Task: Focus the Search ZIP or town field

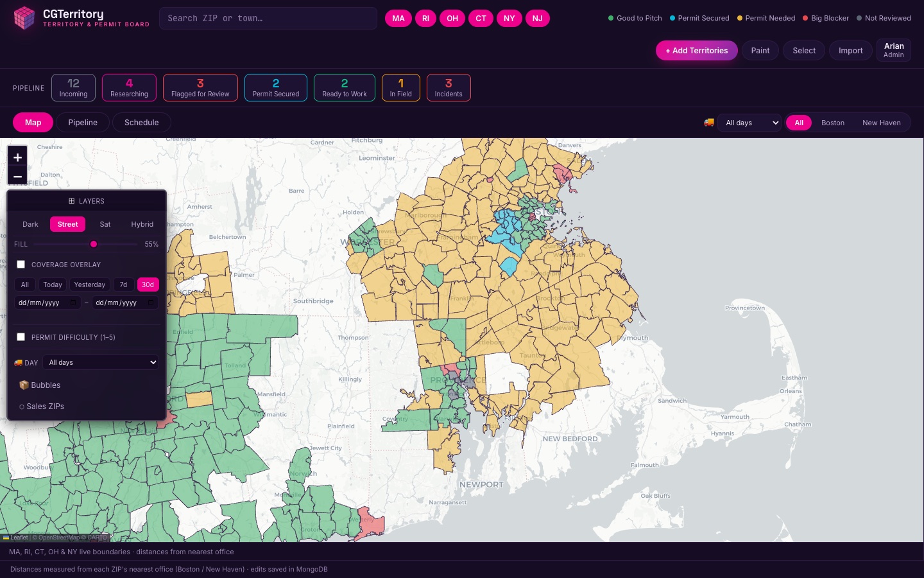Action: tap(268, 19)
